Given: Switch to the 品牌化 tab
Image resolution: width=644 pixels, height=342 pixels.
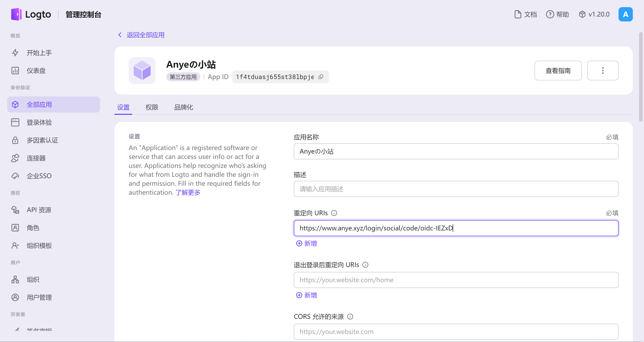Looking at the screenshot, I should [x=183, y=107].
